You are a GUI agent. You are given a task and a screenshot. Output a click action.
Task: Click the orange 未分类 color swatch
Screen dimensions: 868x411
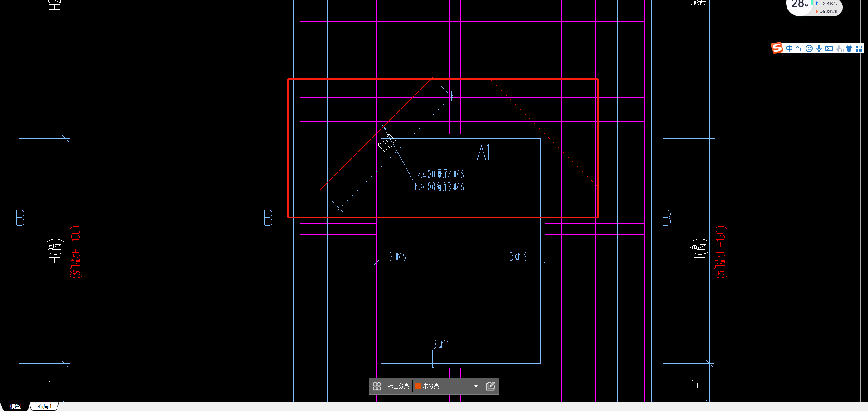418,386
